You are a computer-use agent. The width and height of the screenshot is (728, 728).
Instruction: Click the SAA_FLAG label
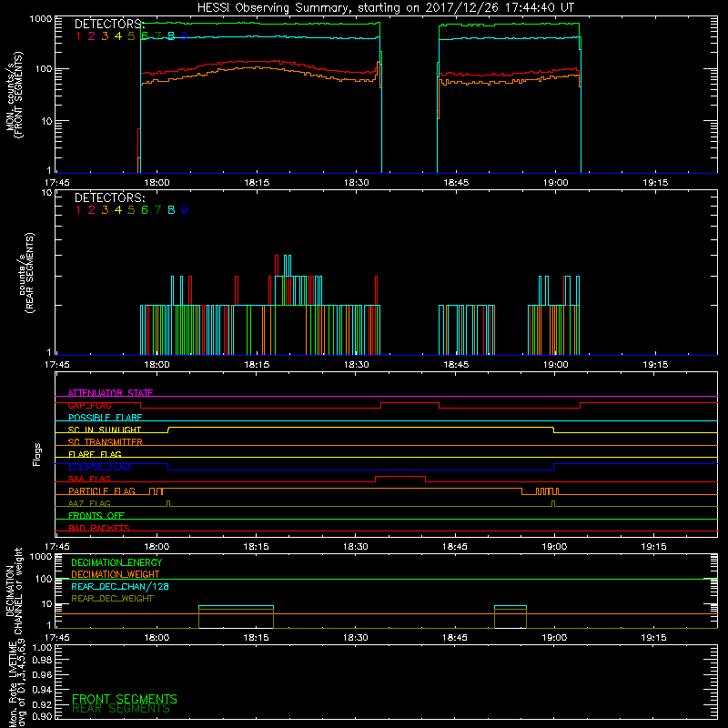pyautogui.click(x=89, y=480)
